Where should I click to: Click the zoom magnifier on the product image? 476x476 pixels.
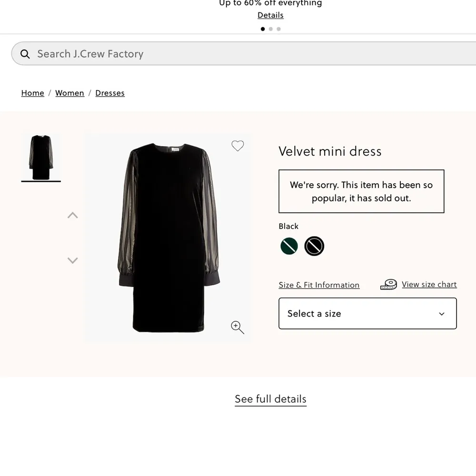pos(237,327)
